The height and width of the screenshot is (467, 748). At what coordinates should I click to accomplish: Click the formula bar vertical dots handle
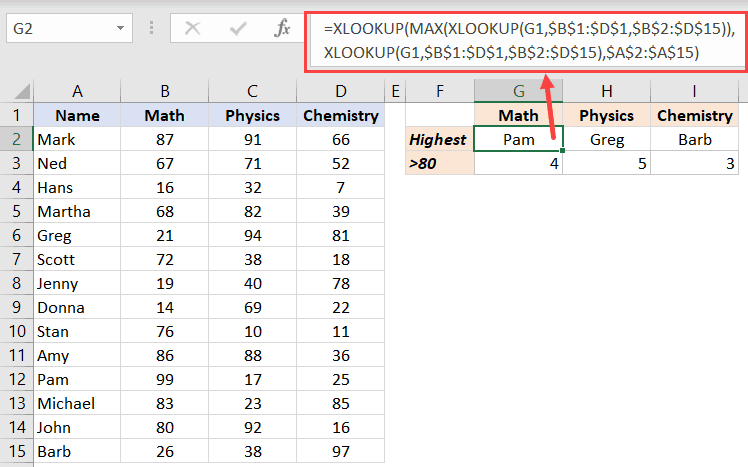151,28
